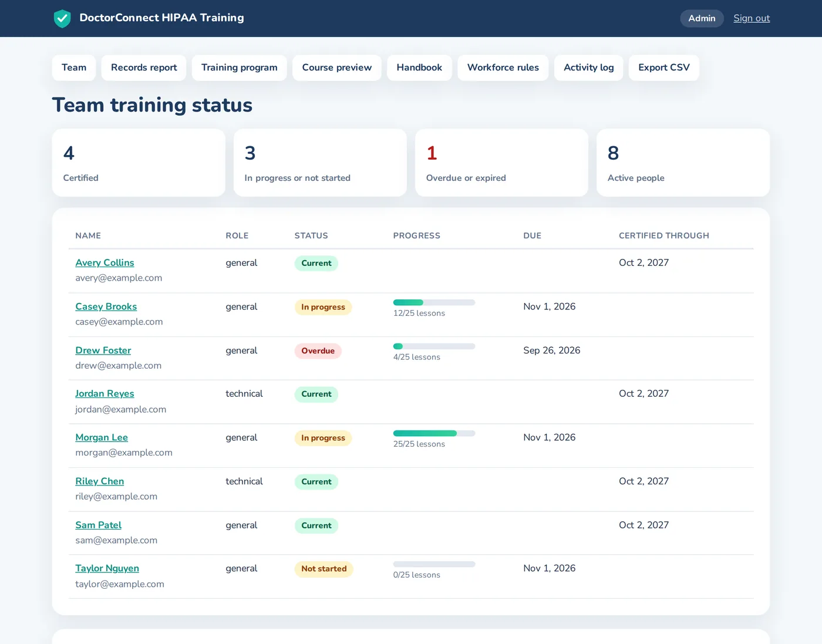Click morgan@example.com email text
822x644 pixels.
(x=124, y=453)
